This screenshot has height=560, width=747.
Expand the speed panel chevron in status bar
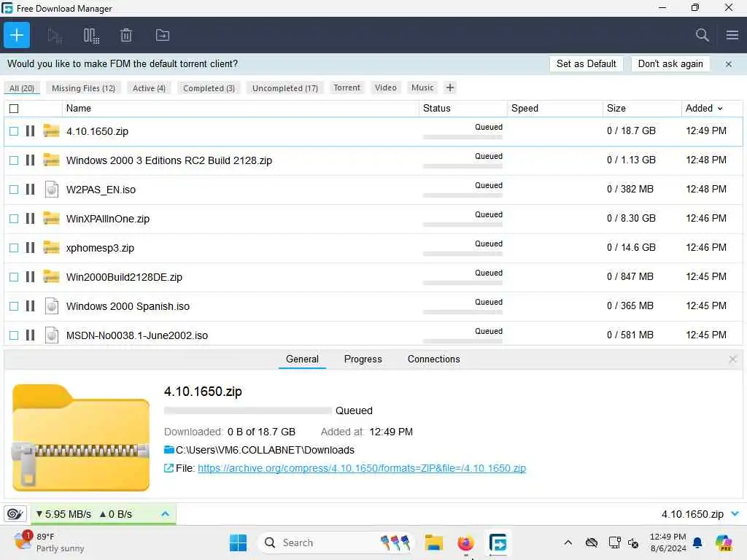click(166, 514)
